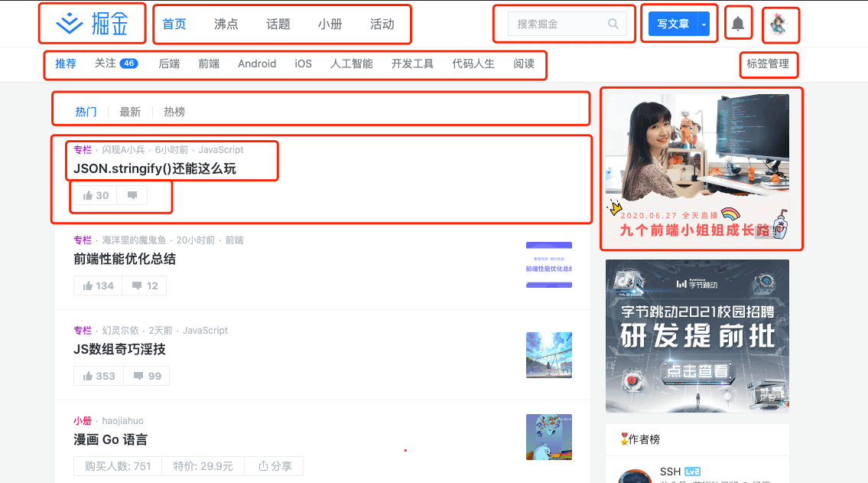Click author SSH in 作者榜
The height and width of the screenshot is (483, 868).
pos(670,472)
